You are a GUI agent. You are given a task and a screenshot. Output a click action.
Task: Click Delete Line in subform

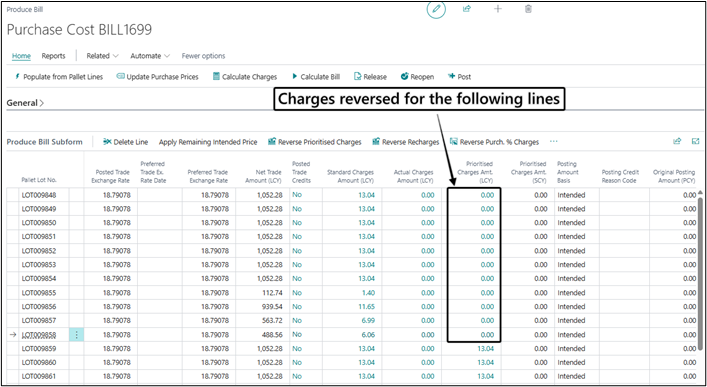[x=125, y=142]
